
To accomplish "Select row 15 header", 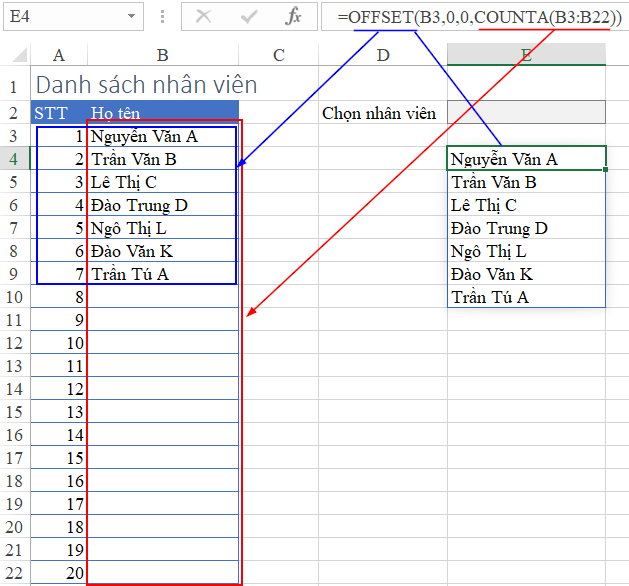I will (x=14, y=412).
